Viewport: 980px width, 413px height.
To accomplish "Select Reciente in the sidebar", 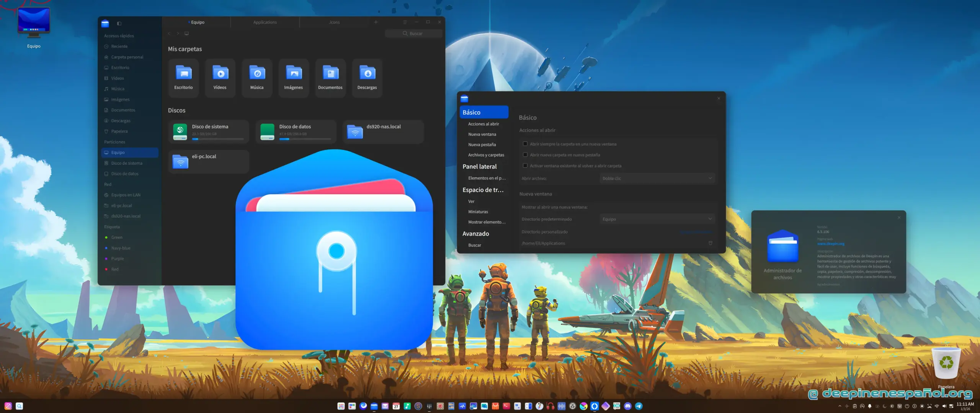I will tap(130, 46).
